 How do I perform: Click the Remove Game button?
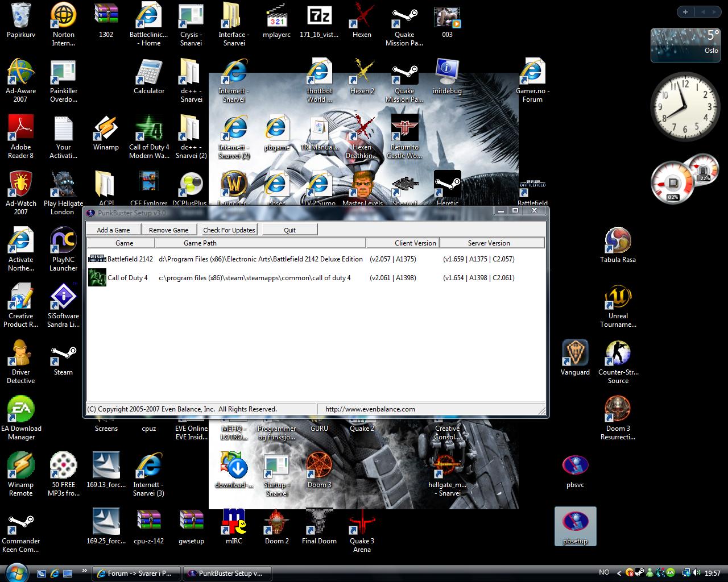click(168, 230)
